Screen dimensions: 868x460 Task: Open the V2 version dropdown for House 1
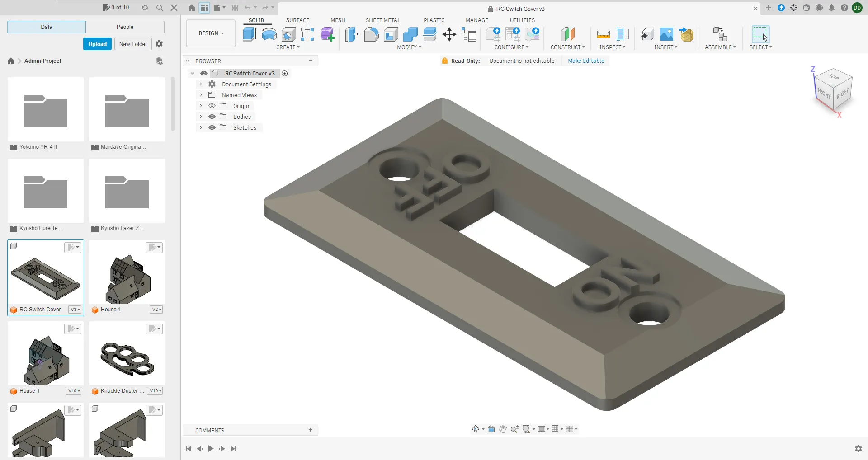click(156, 310)
